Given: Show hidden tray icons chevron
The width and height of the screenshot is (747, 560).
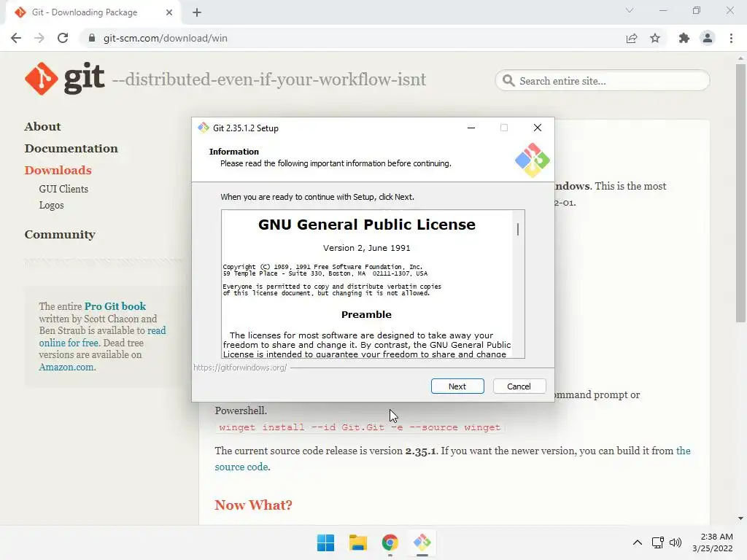Looking at the screenshot, I should pos(638,542).
